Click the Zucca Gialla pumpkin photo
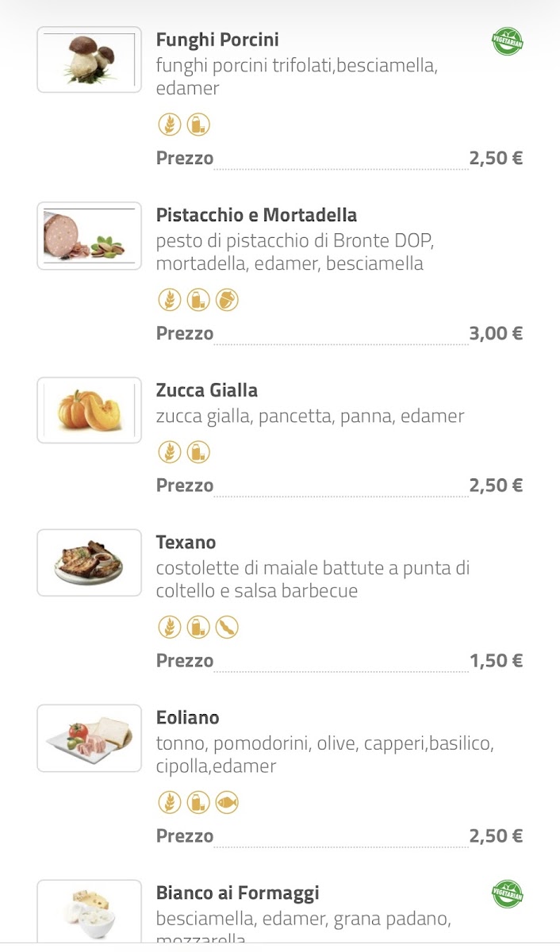Screen dimensions: 560x952 coord(88,409)
